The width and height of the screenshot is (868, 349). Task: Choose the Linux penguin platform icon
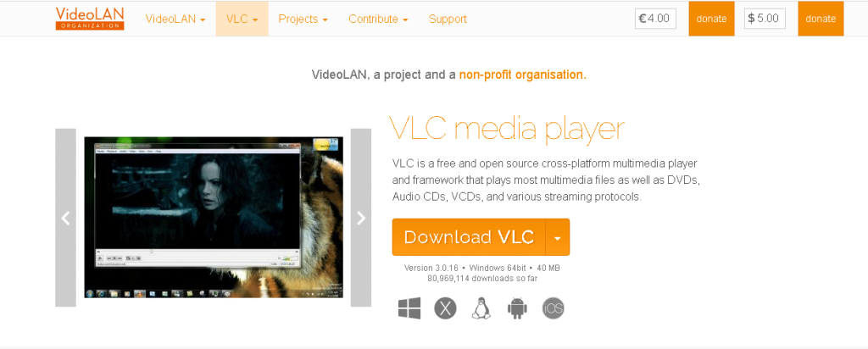481,308
